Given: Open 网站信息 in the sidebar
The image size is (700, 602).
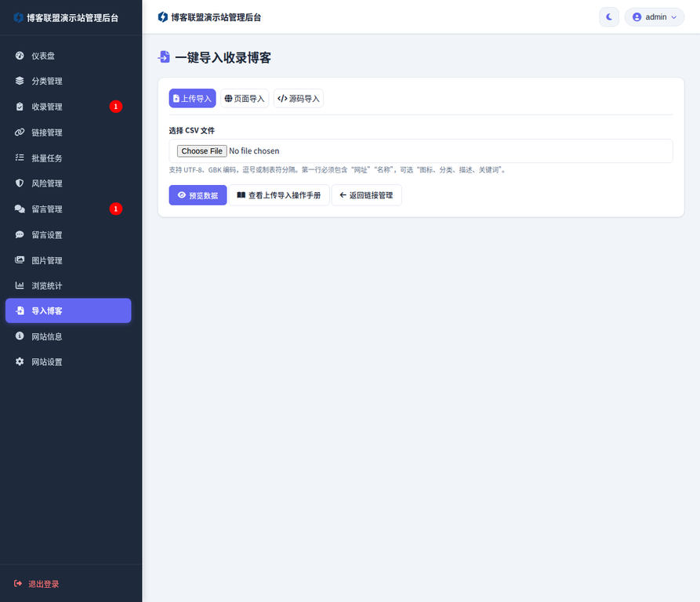Looking at the screenshot, I should coord(68,336).
